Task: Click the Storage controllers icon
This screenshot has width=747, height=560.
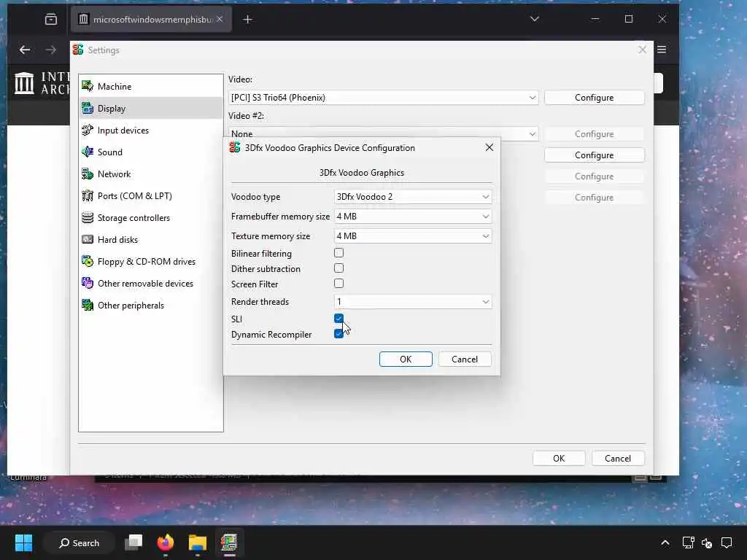Action: [x=88, y=217]
